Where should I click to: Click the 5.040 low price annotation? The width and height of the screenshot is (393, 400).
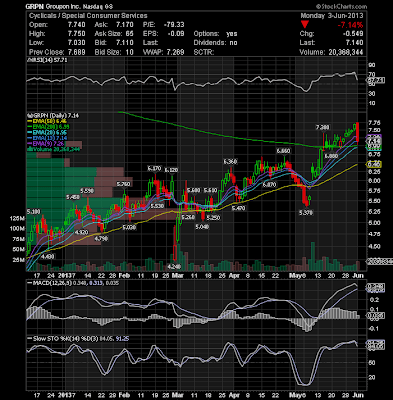[x=202, y=226]
